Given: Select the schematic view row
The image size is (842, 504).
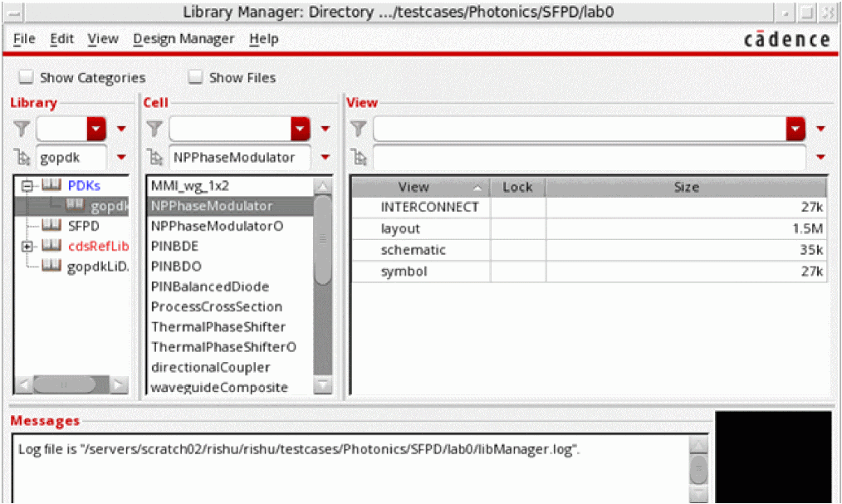Looking at the screenshot, I should [x=589, y=250].
